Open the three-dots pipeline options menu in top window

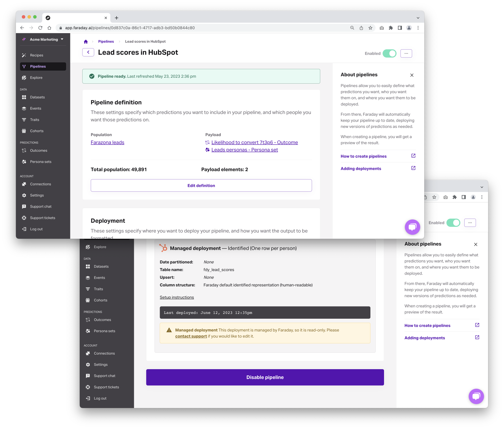coord(406,54)
